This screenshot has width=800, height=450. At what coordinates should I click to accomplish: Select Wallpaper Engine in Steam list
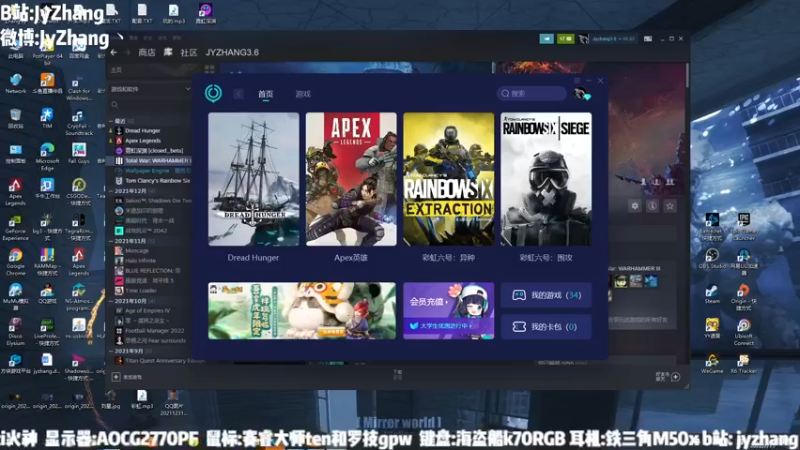[x=149, y=170]
